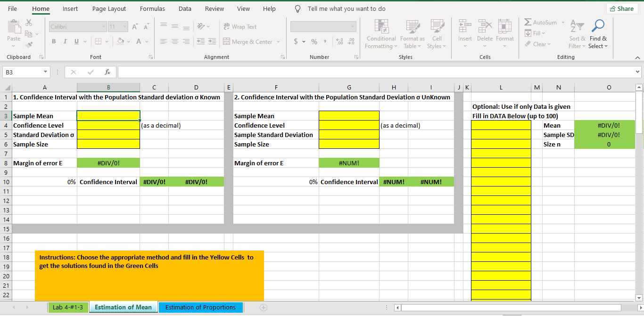Open the File tab
644x316 pixels.
(x=12, y=8)
